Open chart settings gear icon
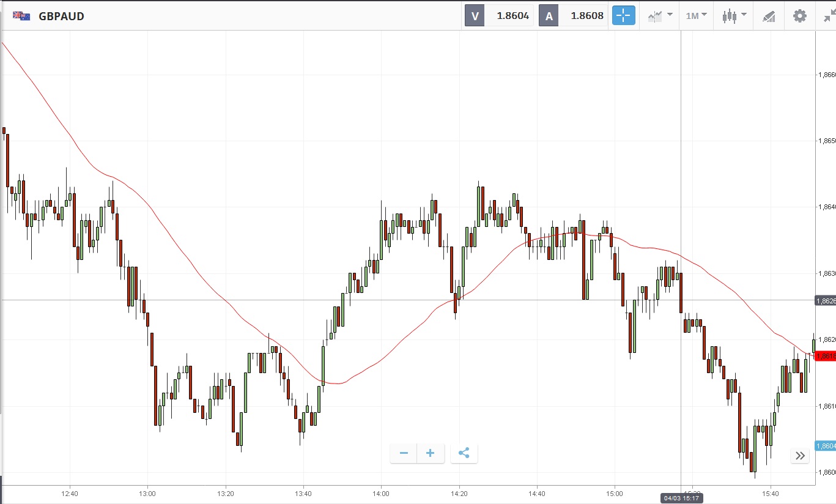Image resolution: width=836 pixels, height=504 pixels. pyautogui.click(x=799, y=16)
